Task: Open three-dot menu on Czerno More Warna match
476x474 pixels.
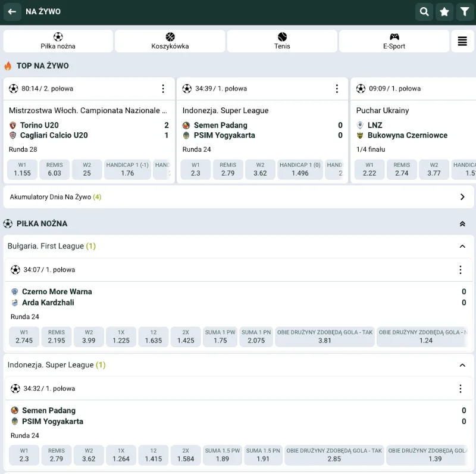Action: point(460,270)
